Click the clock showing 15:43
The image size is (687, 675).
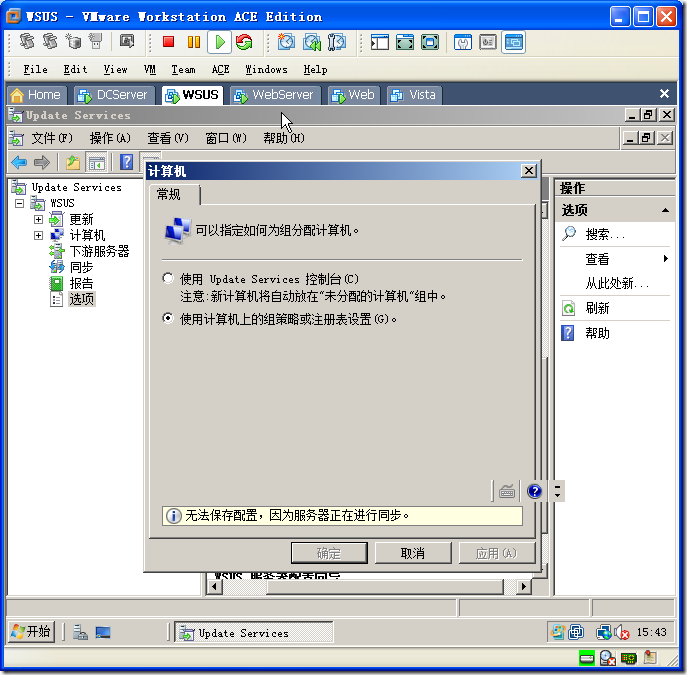point(651,632)
